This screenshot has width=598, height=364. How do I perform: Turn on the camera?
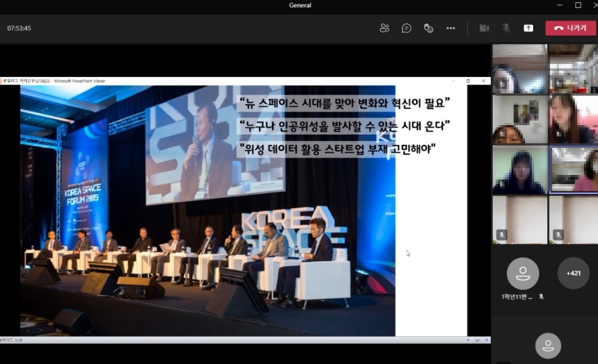(484, 28)
